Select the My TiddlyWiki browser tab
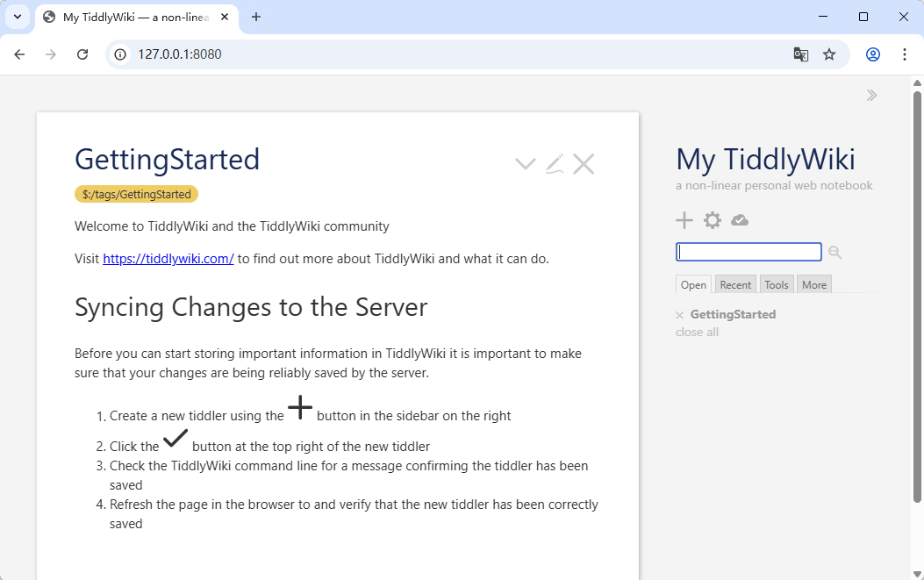Screen dimensions: 924x580 136,17
